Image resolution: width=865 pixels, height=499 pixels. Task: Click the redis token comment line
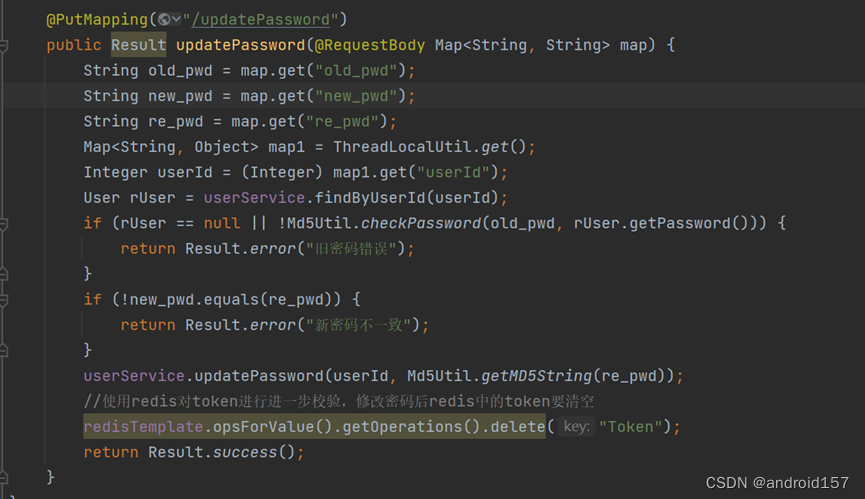click(x=338, y=401)
